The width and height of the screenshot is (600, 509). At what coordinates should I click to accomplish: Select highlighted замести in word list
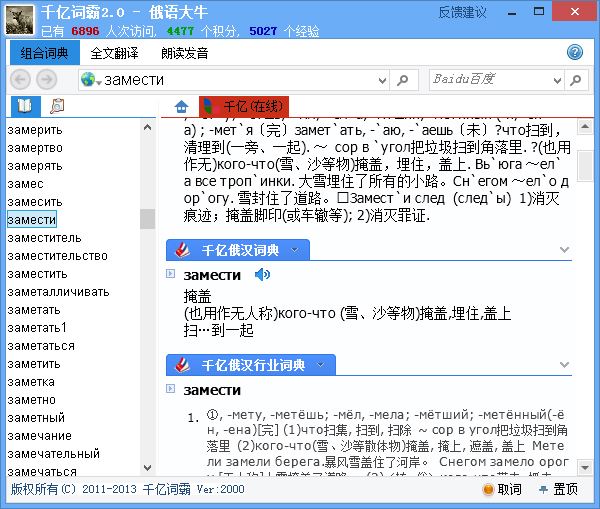click(x=32, y=219)
